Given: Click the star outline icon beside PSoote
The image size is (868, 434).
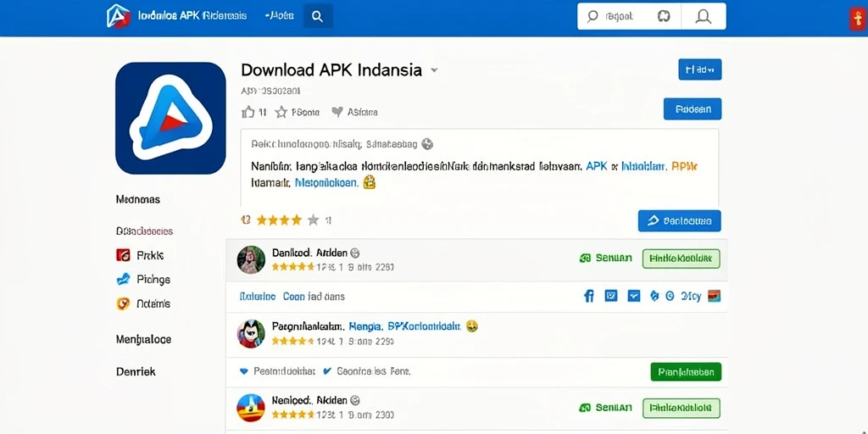Looking at the screenshot, I should point(281,112).
